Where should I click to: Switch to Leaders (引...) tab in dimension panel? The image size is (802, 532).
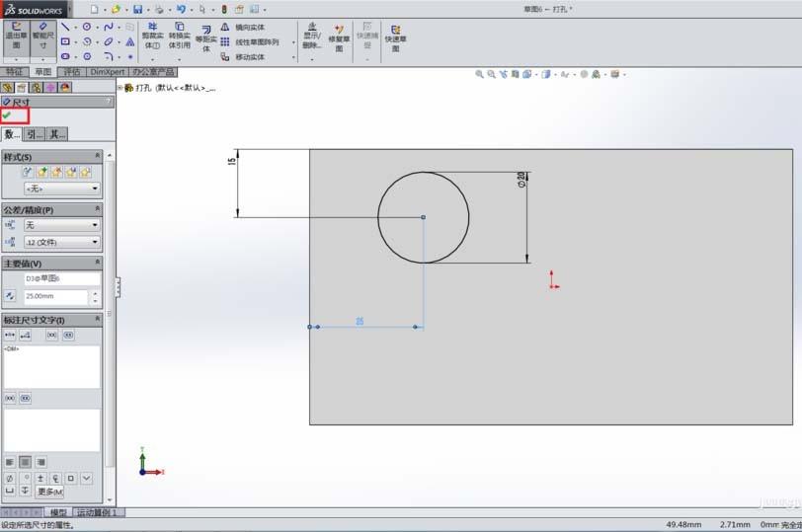pos(35,134)
